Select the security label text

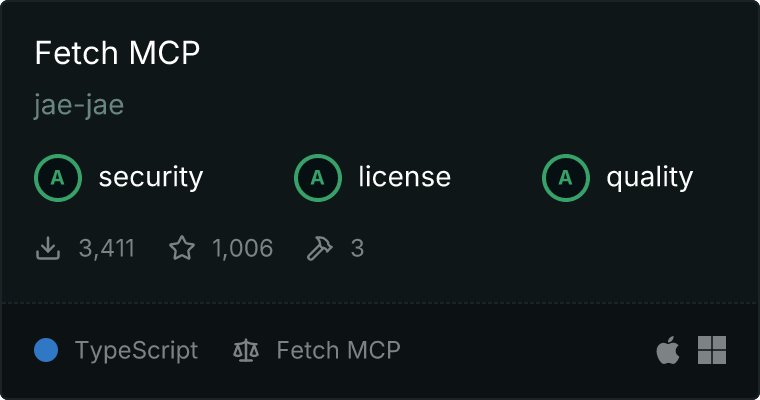click(151, 177)
